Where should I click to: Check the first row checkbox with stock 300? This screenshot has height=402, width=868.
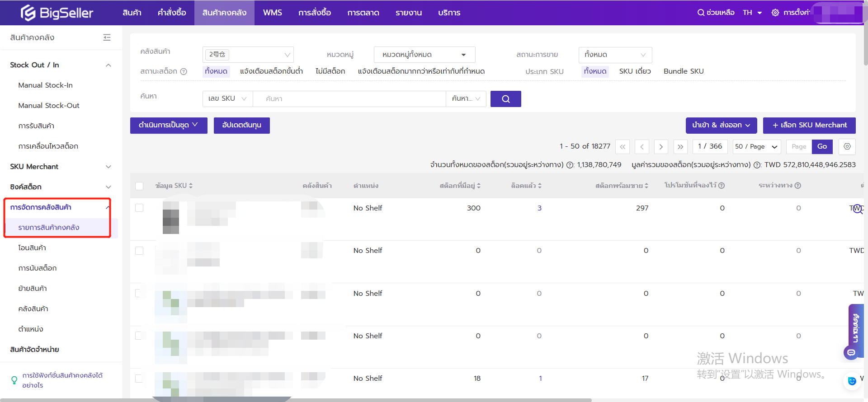pyautogui.click(x=139, y=208)
